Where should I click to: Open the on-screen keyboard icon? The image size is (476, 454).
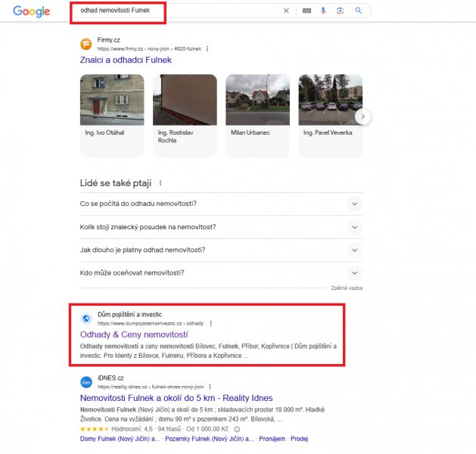click(306, 11)
